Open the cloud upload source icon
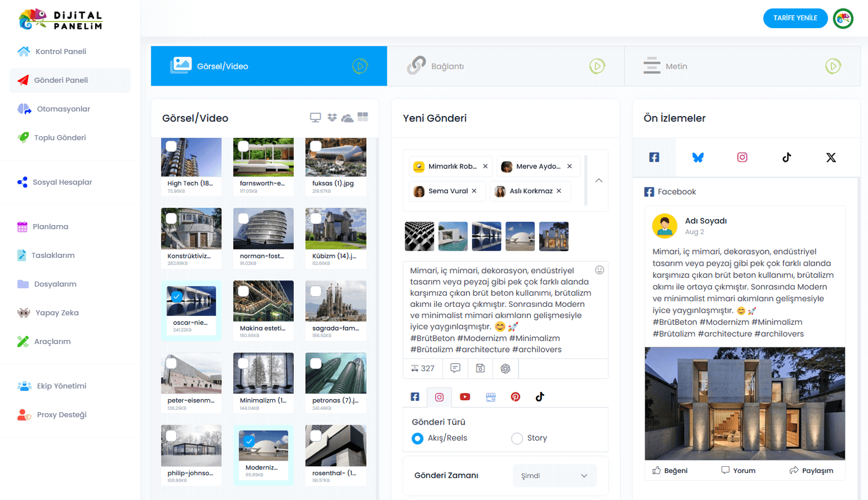The image size is (868, 500). coord(347,118)
